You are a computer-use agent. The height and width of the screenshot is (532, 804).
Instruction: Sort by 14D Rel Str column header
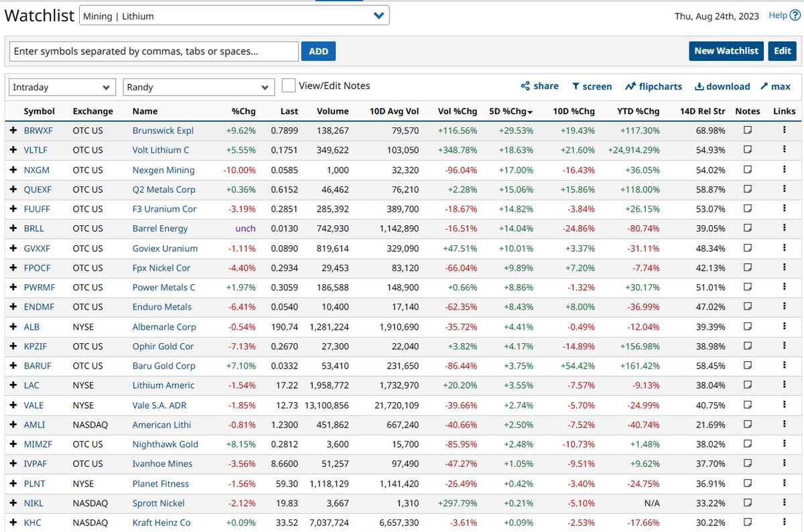pos(703,111)
